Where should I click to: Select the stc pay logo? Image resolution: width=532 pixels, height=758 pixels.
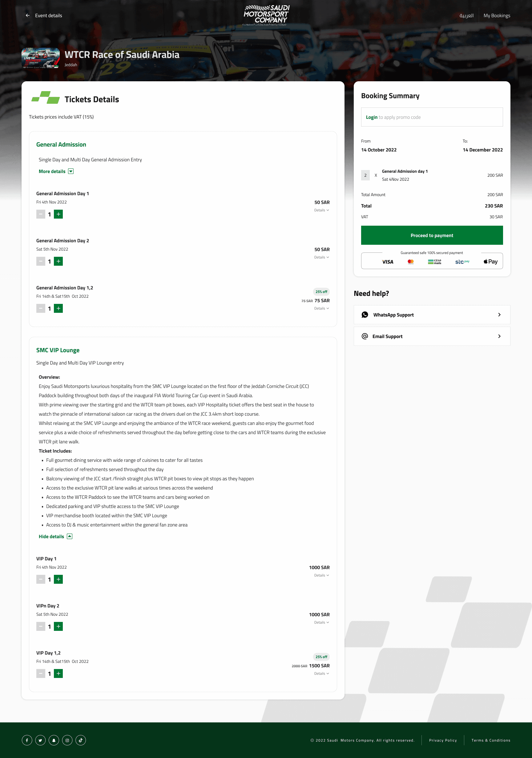[462, 262]
